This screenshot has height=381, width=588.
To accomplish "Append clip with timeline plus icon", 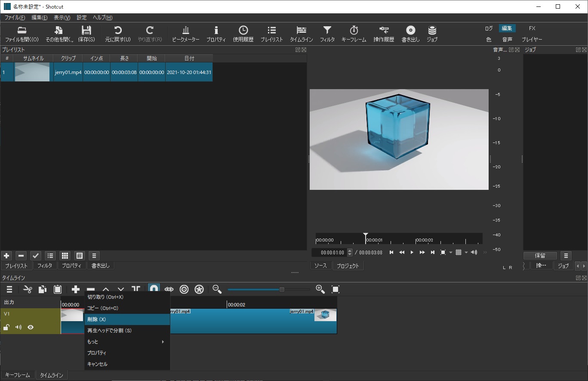I will pyautogui.click(x=76, y=289).
